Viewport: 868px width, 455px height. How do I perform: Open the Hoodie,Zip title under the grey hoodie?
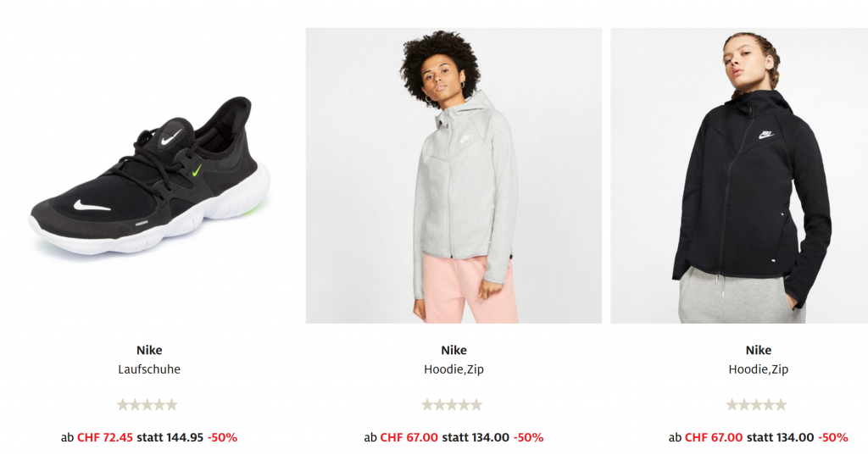[x=453, y=369]
